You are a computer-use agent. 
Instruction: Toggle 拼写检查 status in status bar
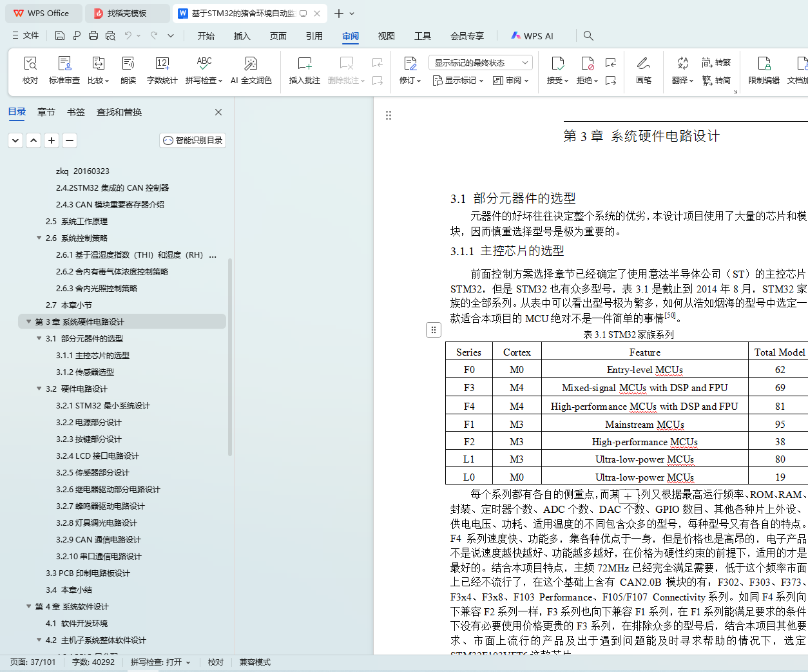160,662
